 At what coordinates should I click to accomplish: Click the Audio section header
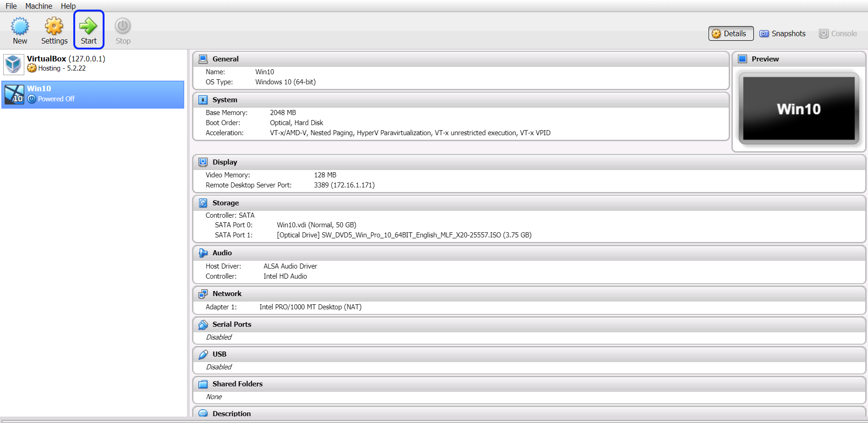coord(529,253)
